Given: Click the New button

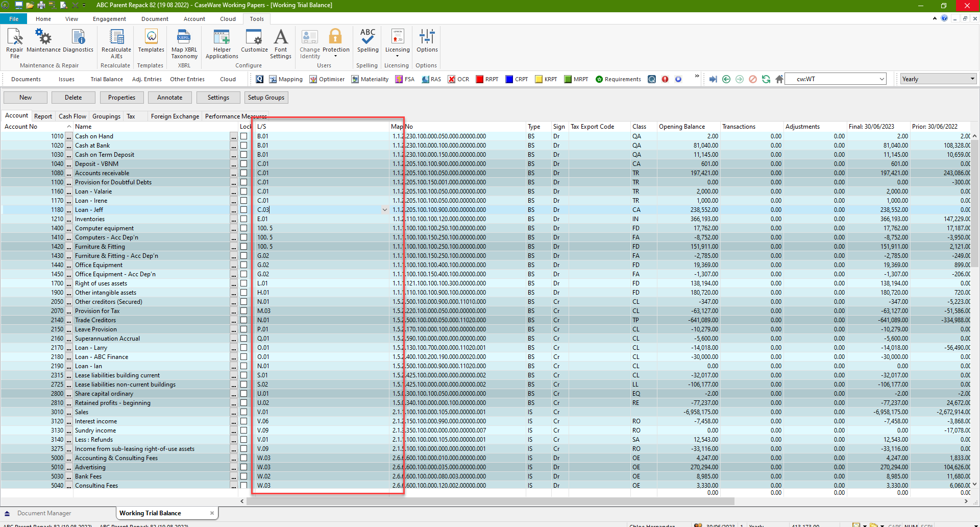Looking at the screenshot, I should [26, 98].
